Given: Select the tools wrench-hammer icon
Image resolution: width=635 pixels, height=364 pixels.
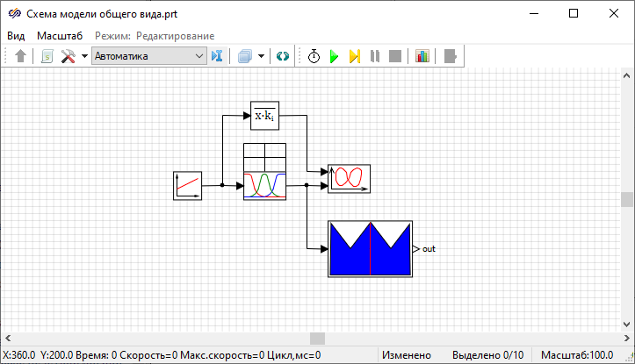Looking at the screenshot, I should (69, 56).
